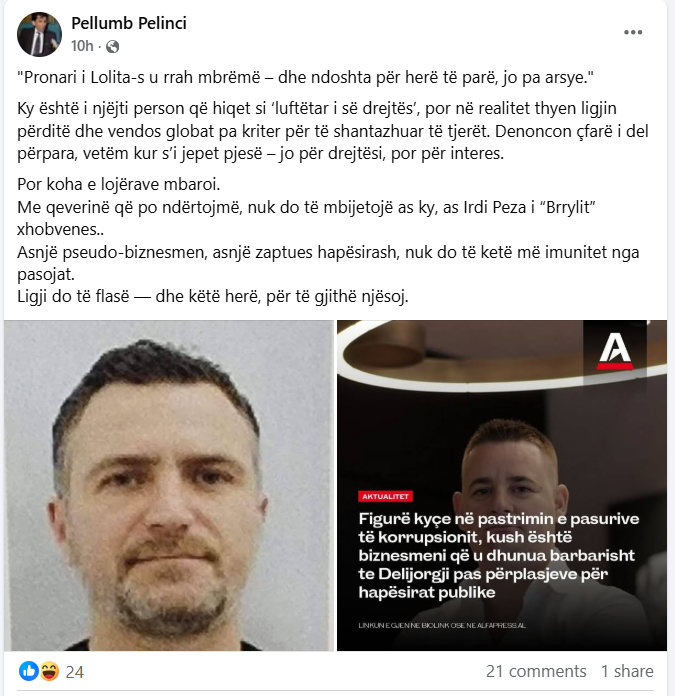
Task: Click the red AKTUALITET tag label
Action: 385,496
